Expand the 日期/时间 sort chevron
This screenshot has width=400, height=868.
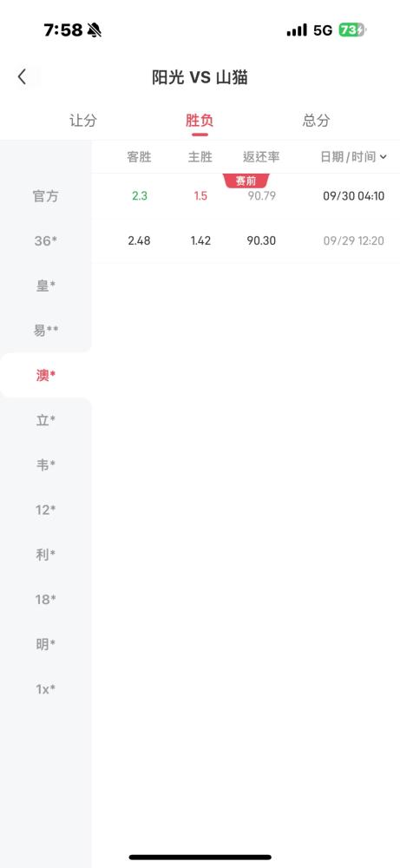pyautogui.click(x=384, y=157)
